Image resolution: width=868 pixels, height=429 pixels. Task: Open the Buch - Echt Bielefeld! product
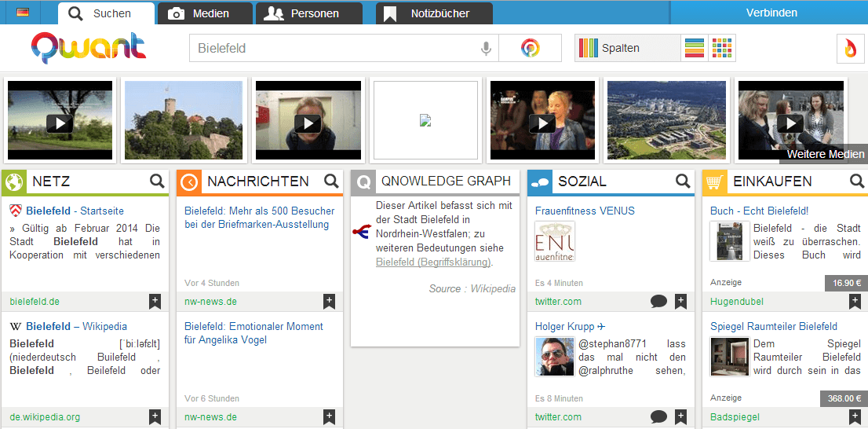(760, 211)
